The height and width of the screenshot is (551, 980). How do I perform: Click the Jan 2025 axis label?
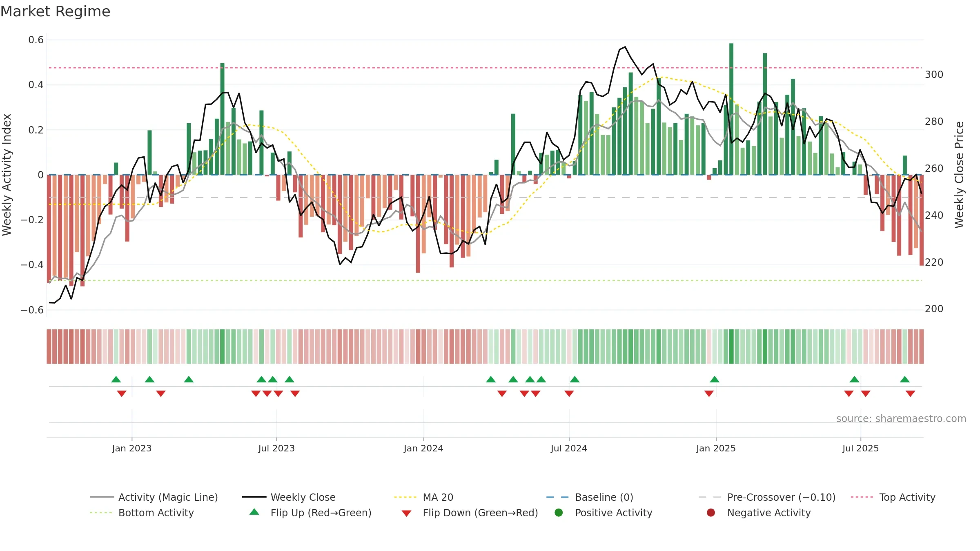(716, 448)
